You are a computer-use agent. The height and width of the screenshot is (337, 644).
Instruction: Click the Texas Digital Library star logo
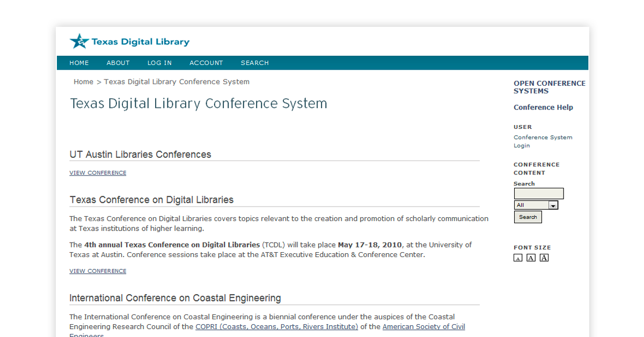tap(79, 41)
